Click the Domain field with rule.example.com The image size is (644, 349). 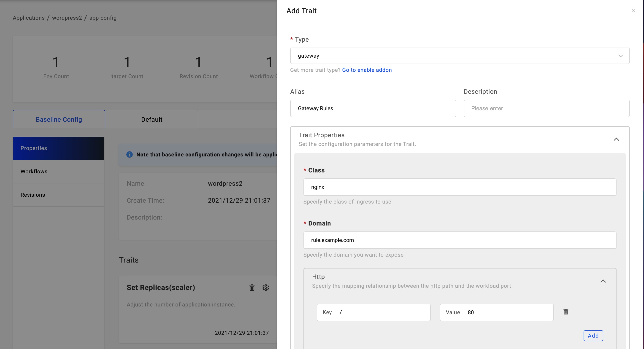(460, 240)
